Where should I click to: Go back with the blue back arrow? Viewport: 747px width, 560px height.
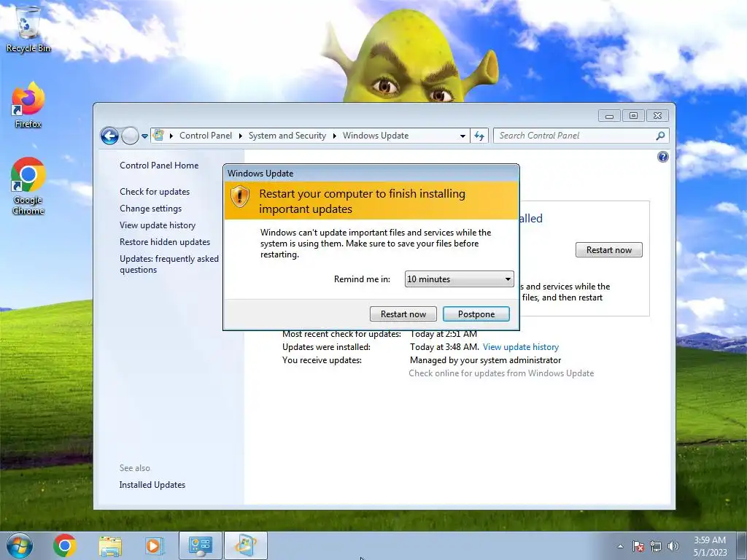(x=109, y=136)
